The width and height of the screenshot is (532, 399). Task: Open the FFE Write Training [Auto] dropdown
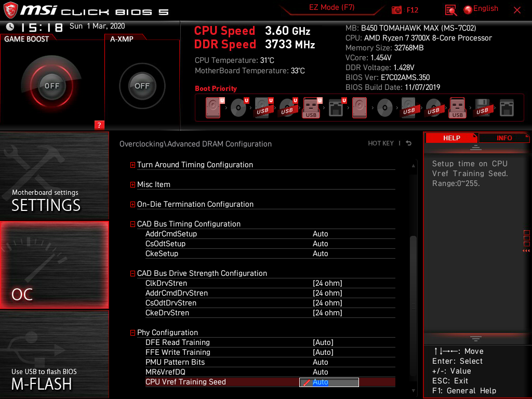323,352
